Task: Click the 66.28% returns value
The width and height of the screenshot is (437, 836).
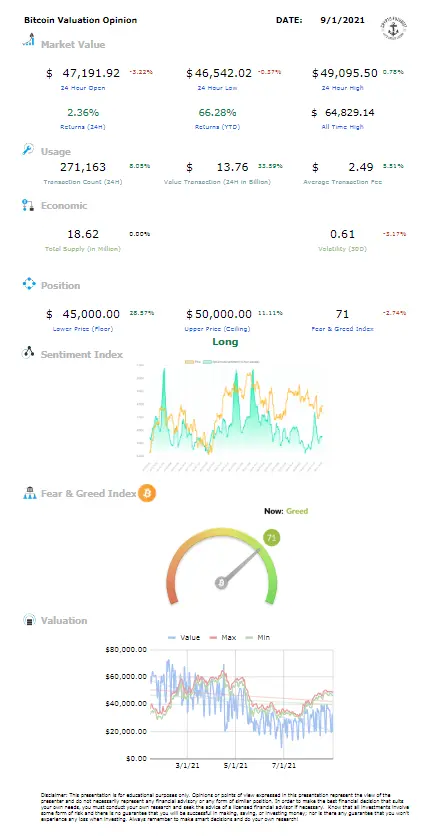Action: [x=218, y=112]
